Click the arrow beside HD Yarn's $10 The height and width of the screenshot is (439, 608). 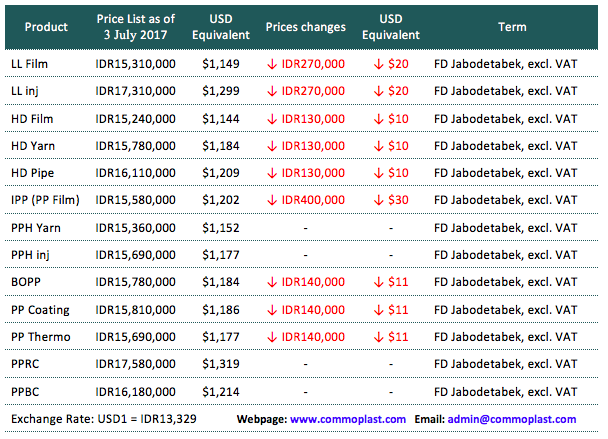pos(377,145)
